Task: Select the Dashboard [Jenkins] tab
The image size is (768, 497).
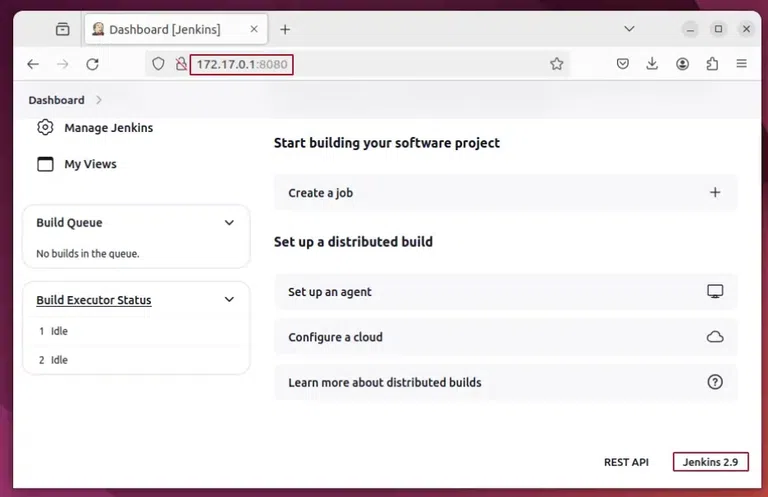Action: [x=165, y=30]
